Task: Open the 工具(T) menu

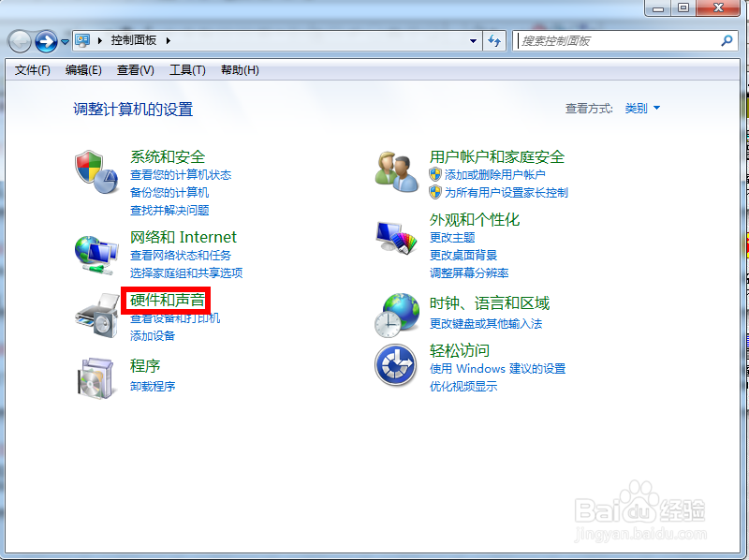Action: [x=187, y=70]
